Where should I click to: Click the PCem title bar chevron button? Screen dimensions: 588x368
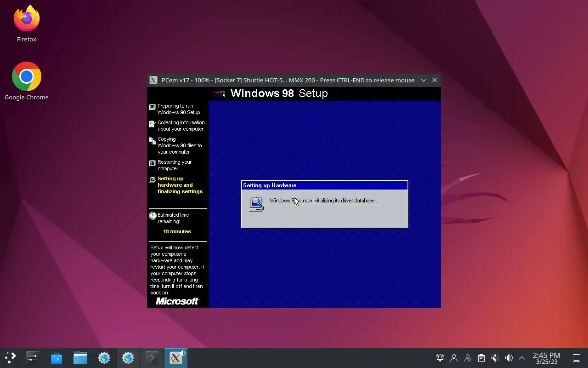424,80
